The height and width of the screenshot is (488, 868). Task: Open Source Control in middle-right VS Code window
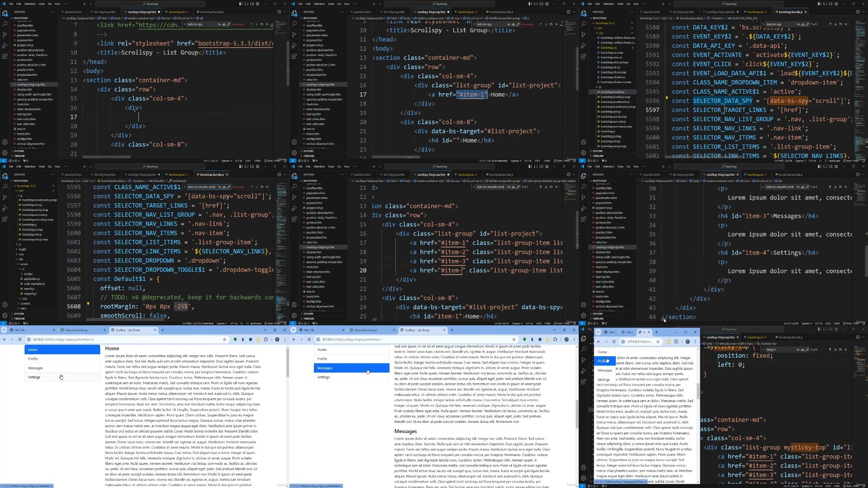(583, 197)
